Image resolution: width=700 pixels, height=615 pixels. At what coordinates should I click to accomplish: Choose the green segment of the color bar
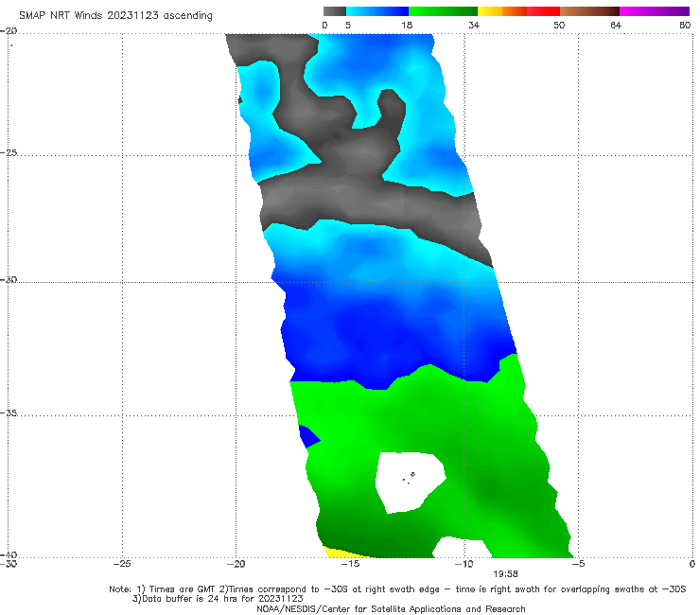(x=443, y=11)
